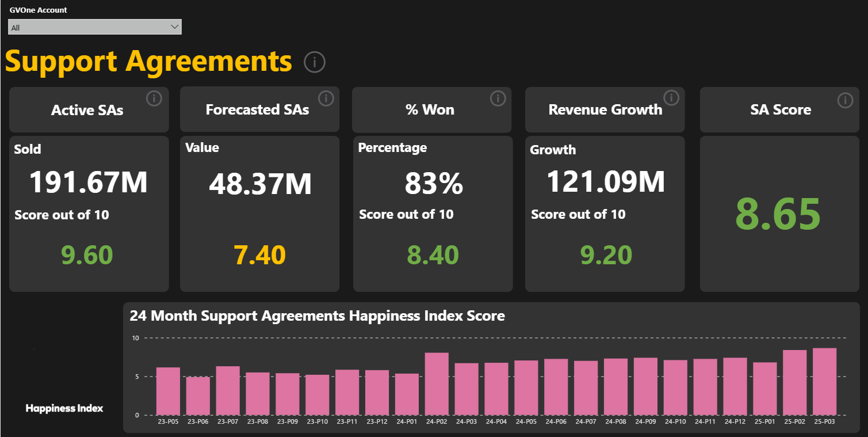Open the Support Agreements title info icon
Screen dimensions: 868x437
point(315,62)
